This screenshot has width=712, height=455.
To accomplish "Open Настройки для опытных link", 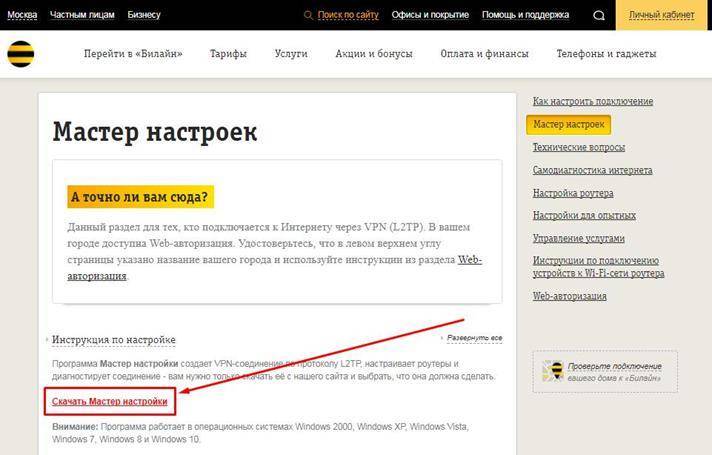I will pyautogui.click(x=584, y=215).
